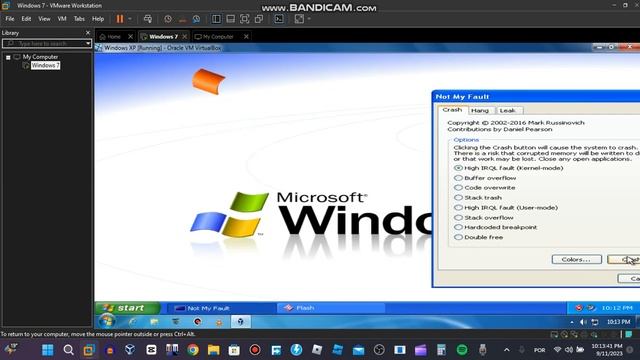Click Flash in the XP taskbar
Image resolution: width=640 pixels, height=360 pixels.
[x=331, y=308]
